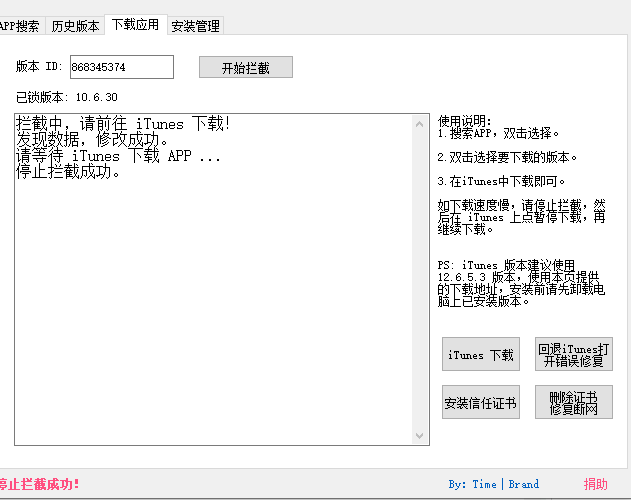The image size is (631, 500).
Task: Click the 删除证书修复断网 button
Action: tap(574, 402)
